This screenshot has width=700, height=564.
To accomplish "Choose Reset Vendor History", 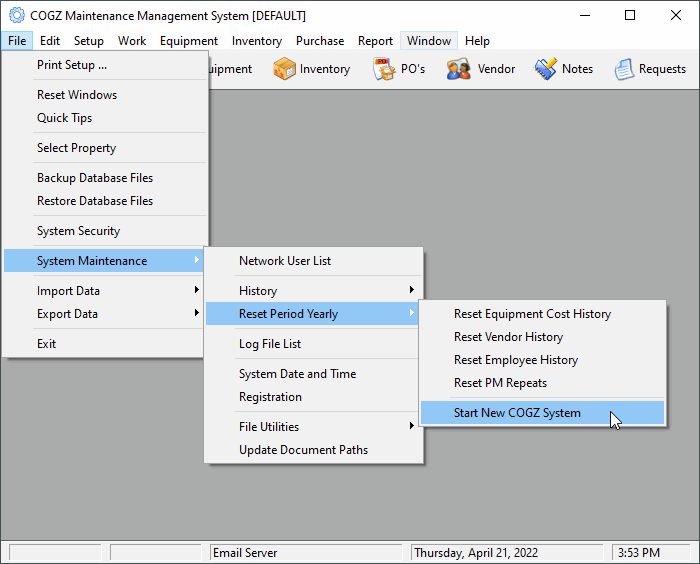I will [542, 337].
